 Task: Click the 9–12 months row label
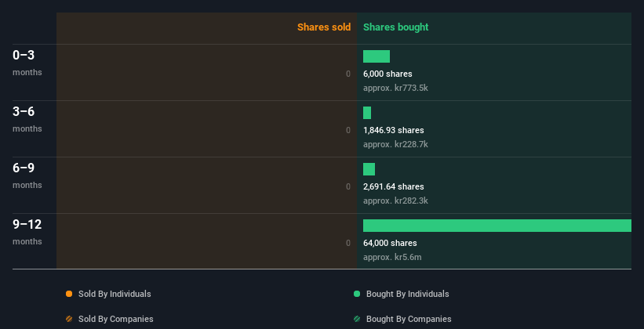pyautogui.click(x=27, y=231)
